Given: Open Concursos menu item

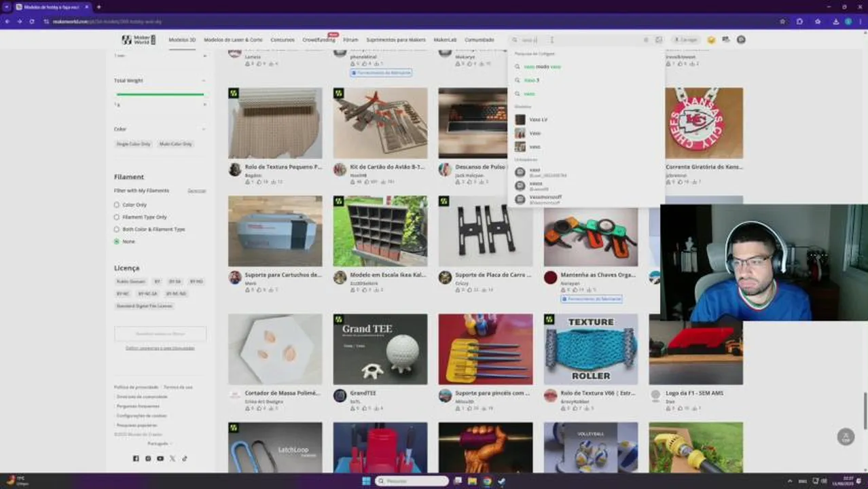Looking at the screenshot, I should point(283,40).
